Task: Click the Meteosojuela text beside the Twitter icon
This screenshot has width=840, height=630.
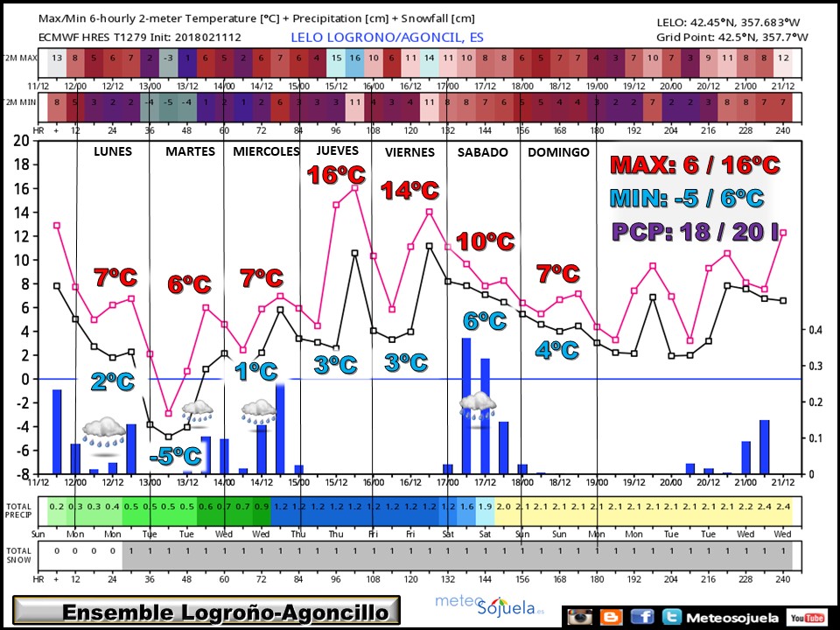Action: coord(731,618)
